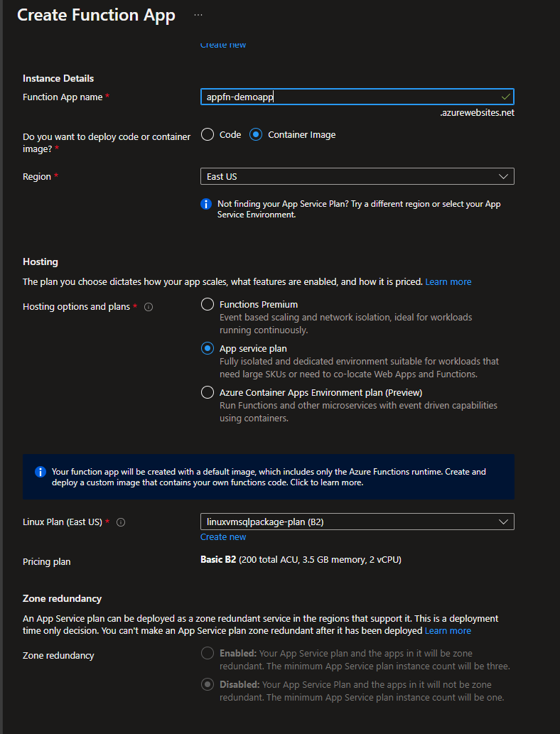
Task: Click Learn more link in Zone redundancy description
Action: point(448,631)
